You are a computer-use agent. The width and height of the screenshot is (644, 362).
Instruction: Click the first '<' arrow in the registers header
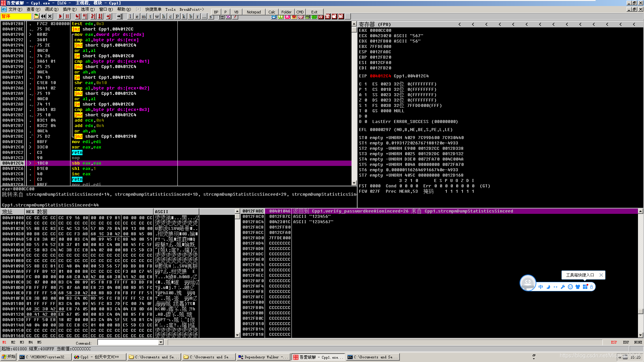point(460,24)
